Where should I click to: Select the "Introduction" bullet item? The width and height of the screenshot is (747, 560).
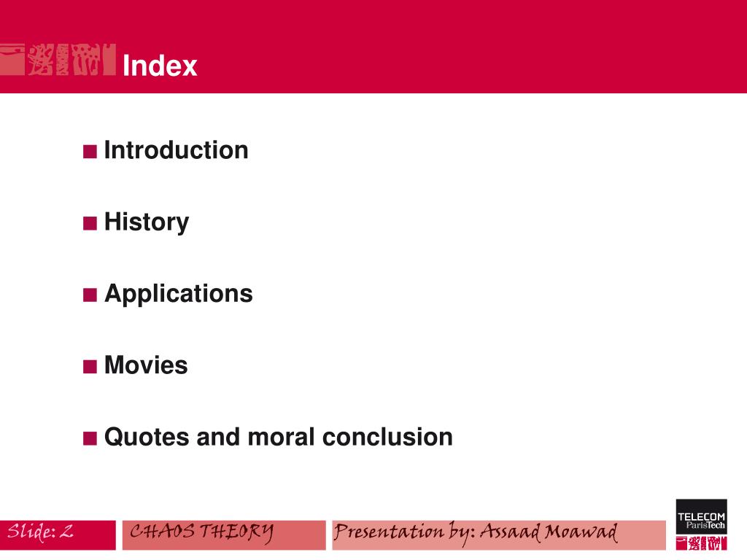177,150
